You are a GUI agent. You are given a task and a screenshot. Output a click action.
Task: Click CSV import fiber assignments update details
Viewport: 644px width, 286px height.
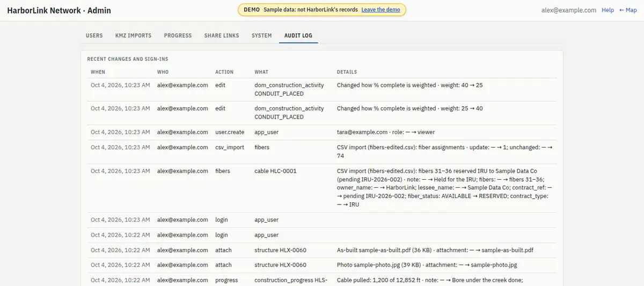(x=444, y=151)
